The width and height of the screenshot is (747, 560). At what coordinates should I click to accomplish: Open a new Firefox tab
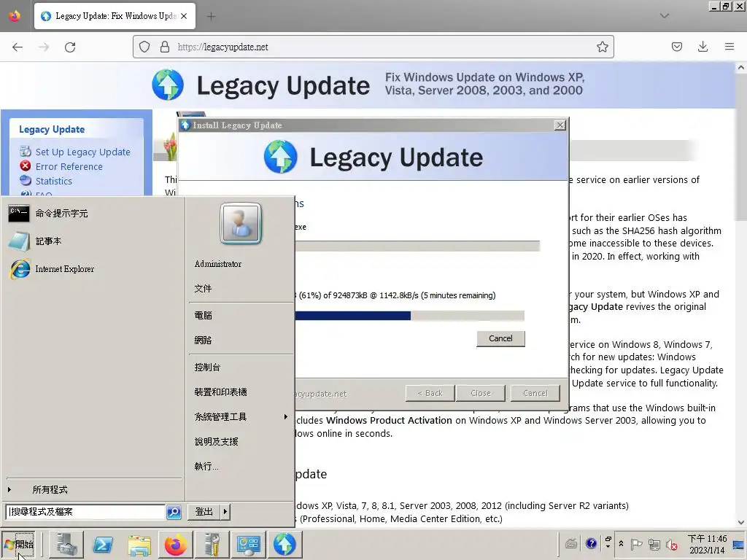[x=211, y=17]
